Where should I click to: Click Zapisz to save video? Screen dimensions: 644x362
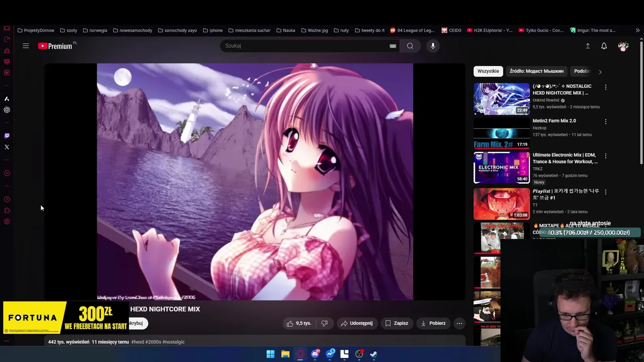coord(396,323)
